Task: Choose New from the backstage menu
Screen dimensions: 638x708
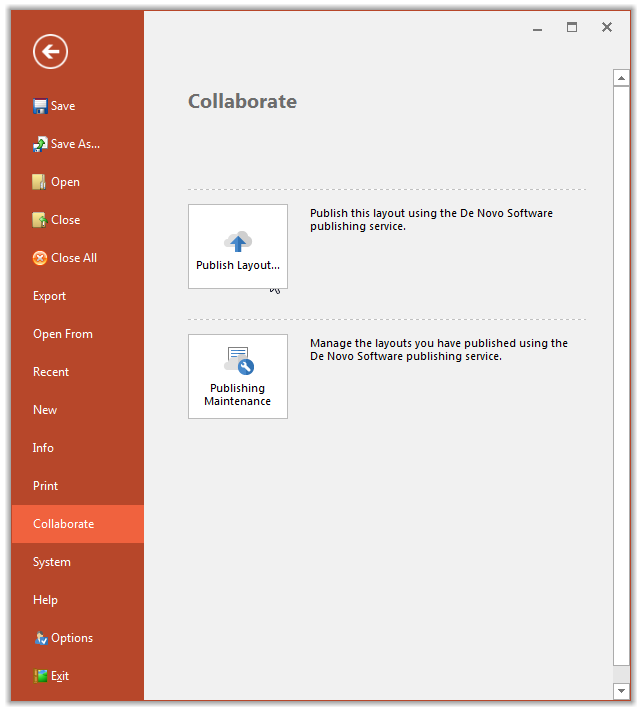Action: pos(45,410)
